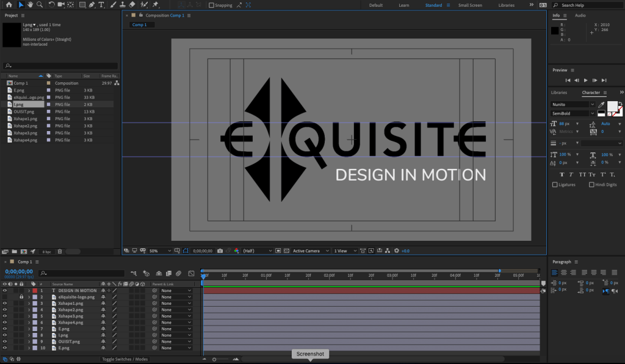Enable the Snapping checkbox
This screenshot has width=625, height=364.
pos(211,5)
